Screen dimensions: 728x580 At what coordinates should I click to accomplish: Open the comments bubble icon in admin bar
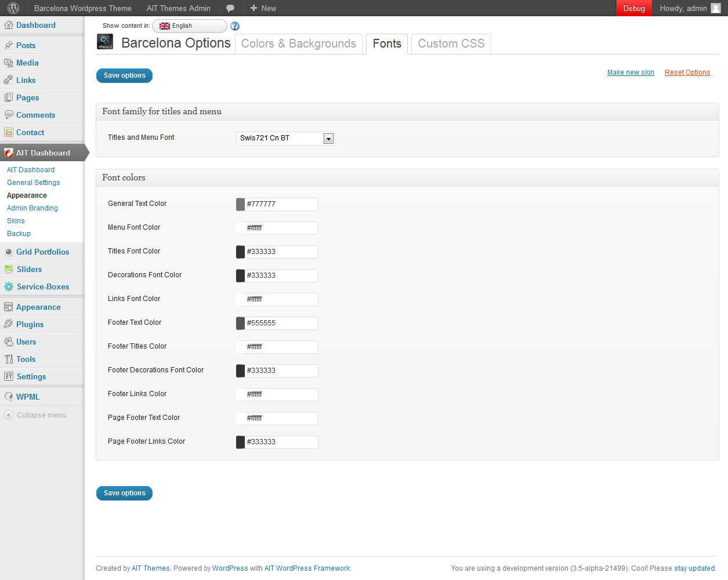coord(230,8)
